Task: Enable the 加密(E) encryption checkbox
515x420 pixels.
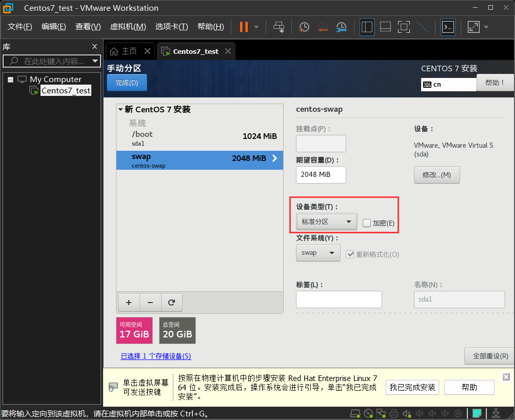Action: click(x=367, y=223)
